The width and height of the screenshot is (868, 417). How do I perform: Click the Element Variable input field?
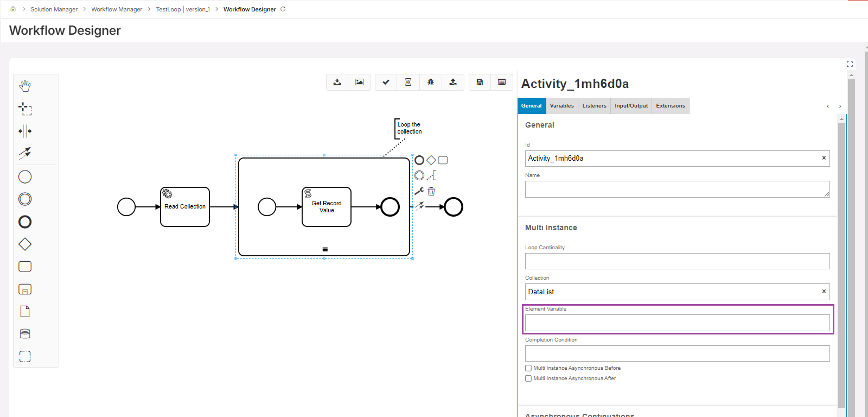(x=678, y=323)
